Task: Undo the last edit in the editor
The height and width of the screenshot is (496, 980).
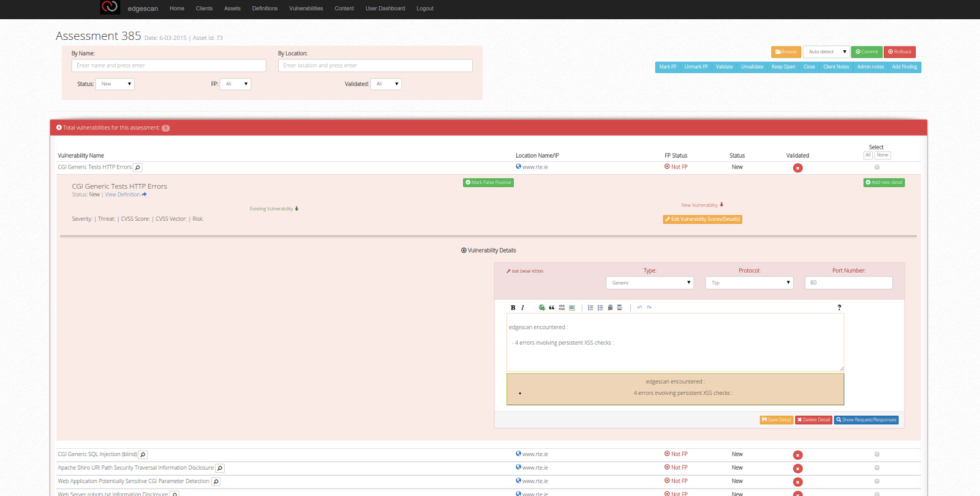Action: click(639, 308)
